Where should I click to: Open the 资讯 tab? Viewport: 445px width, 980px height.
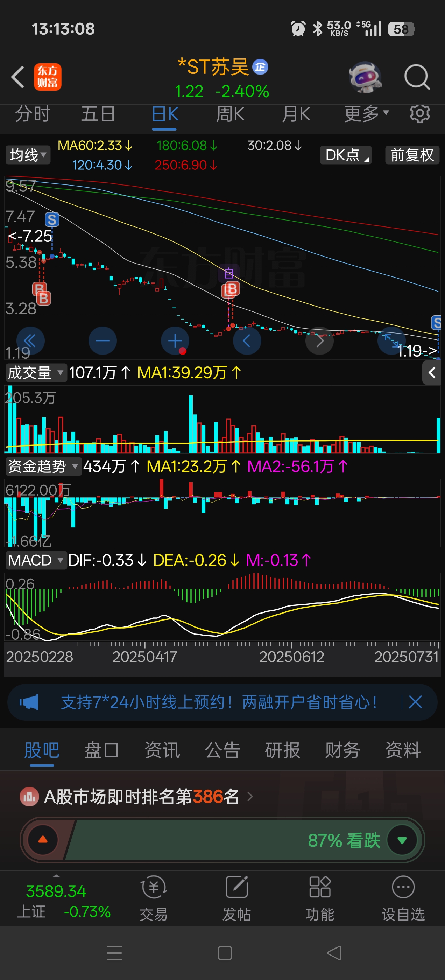[162, 750]
